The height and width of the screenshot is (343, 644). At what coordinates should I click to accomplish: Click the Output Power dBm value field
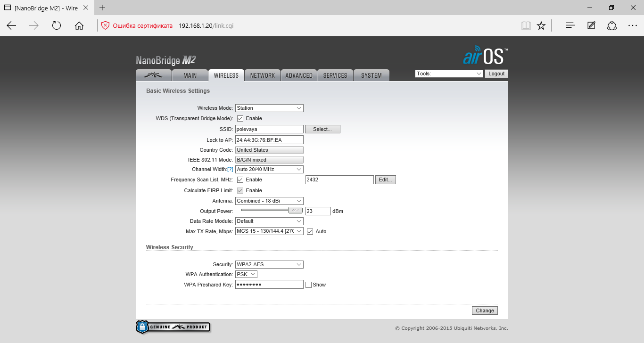click(x=318, y=211)
